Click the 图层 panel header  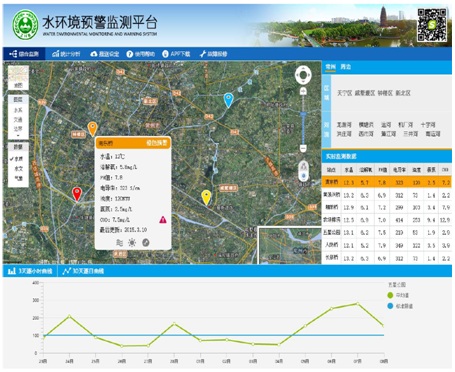click(18, 100)
